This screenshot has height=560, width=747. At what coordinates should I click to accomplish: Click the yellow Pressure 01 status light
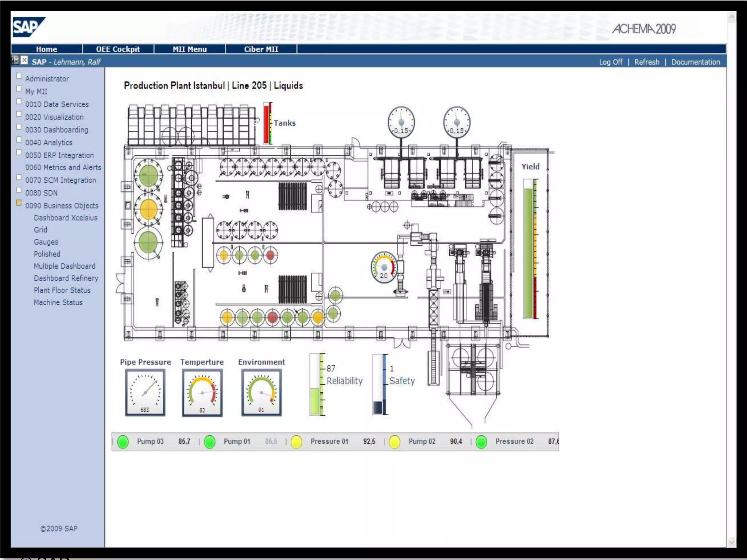[297, 442]
